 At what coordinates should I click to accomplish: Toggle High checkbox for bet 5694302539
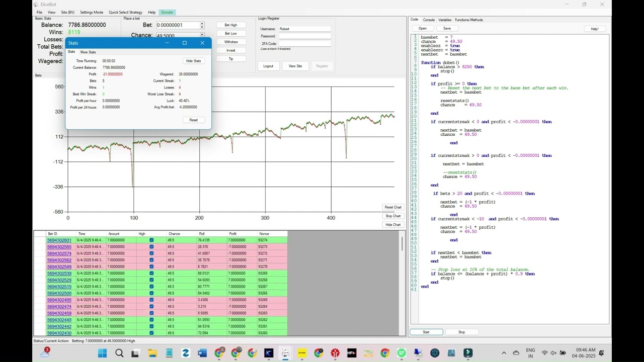(151, 274)
